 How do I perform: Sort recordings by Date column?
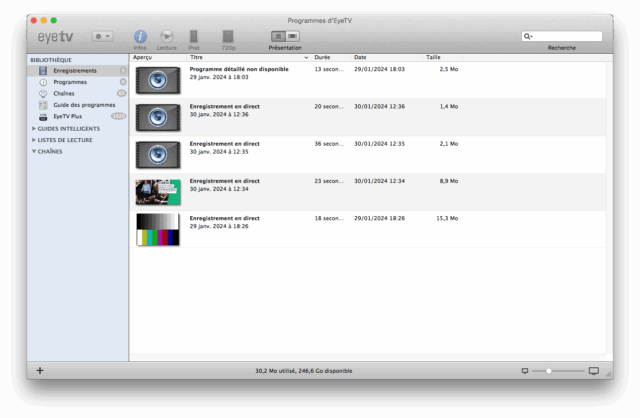click(x=361, y=57)
